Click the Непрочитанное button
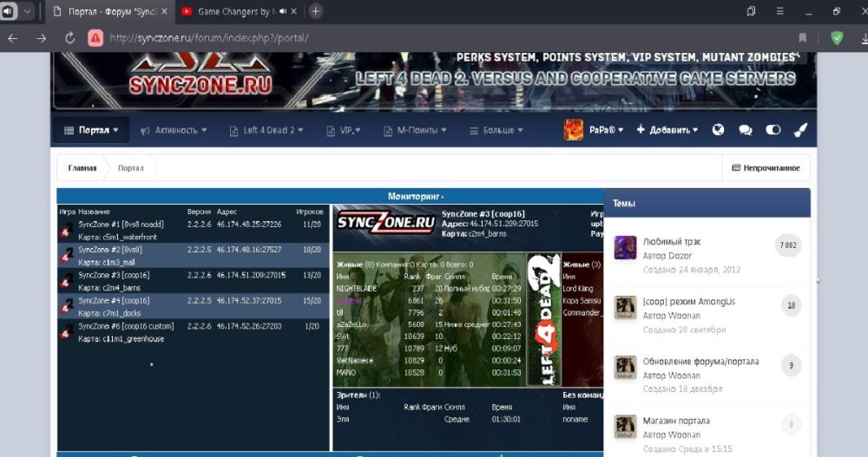This screenshot has width=868, height=457. tap(766, 167)
